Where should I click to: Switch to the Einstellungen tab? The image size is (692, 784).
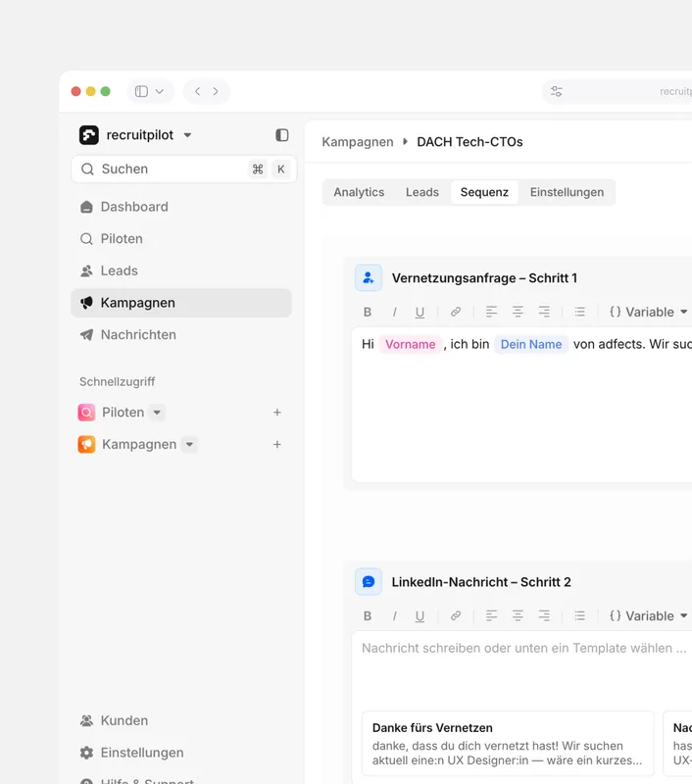click(567, 192)
